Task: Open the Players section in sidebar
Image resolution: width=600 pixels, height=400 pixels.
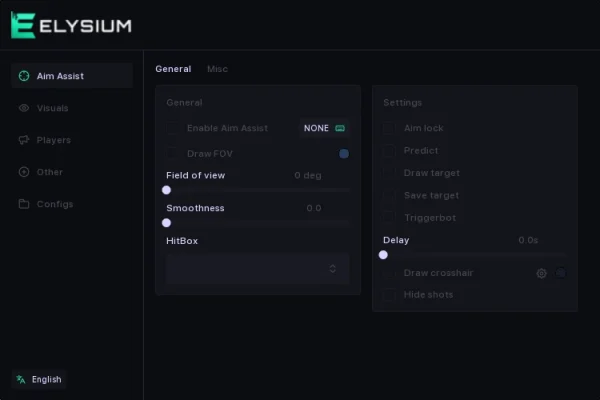Action: tap(72, 140)
